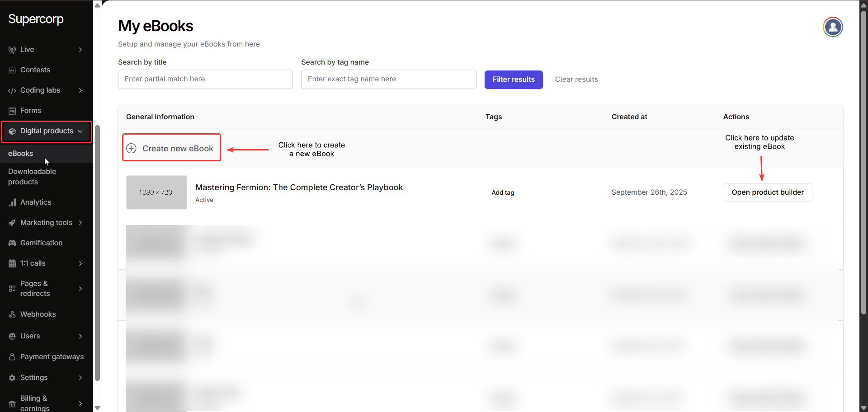Click the plus icon for new eBook
The image size is (868, 412).
pyautogui.click(x=132, y=148)
